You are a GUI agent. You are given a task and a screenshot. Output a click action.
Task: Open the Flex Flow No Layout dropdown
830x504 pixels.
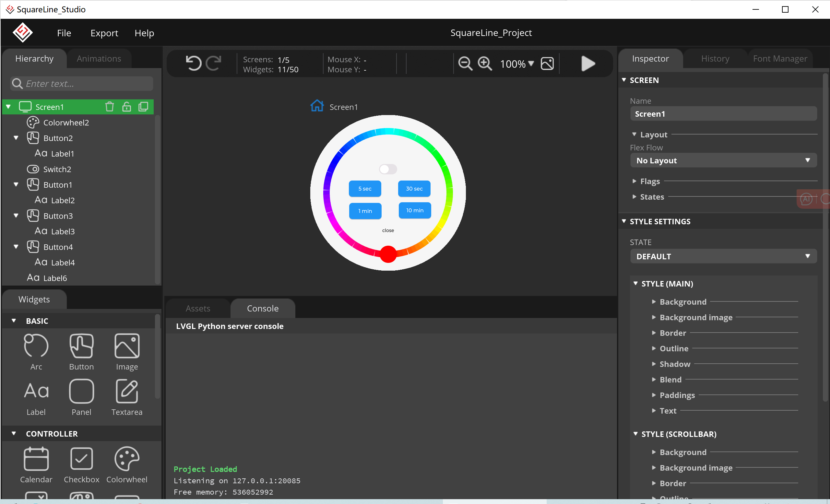pyautogui.click(x=723, y=160)
